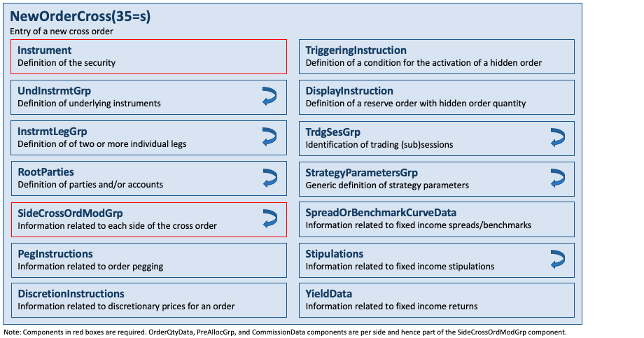Select the YieldData component box

point(437,300)
